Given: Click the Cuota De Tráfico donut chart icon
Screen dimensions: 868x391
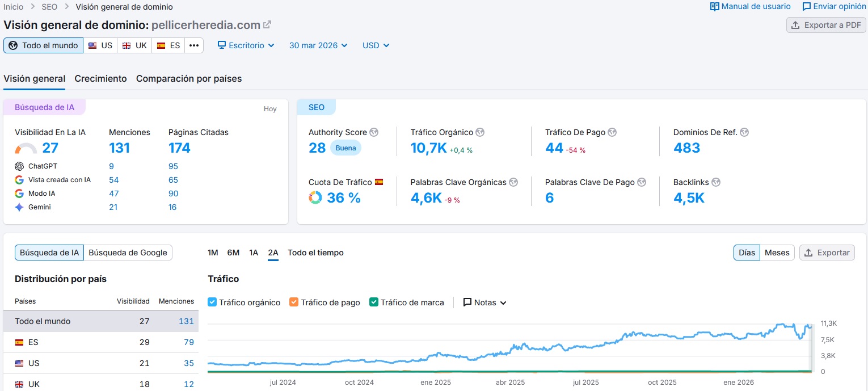Looking at the screenshot, I should (x=315, y=197).
